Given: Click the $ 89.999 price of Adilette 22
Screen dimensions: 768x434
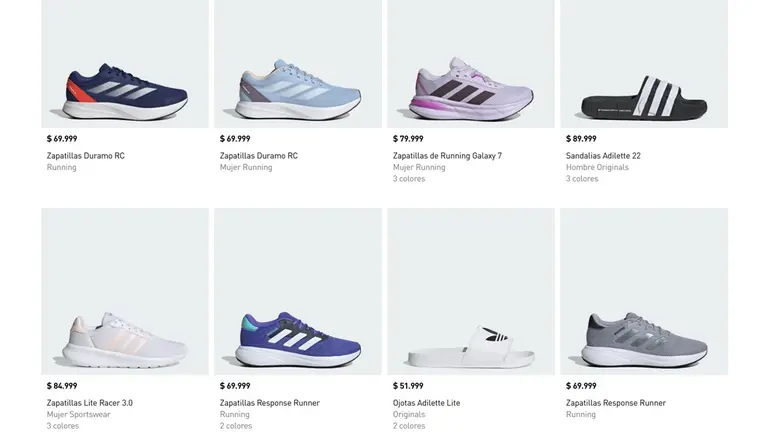Looking at the screenshot, I should tap(581, 139).
